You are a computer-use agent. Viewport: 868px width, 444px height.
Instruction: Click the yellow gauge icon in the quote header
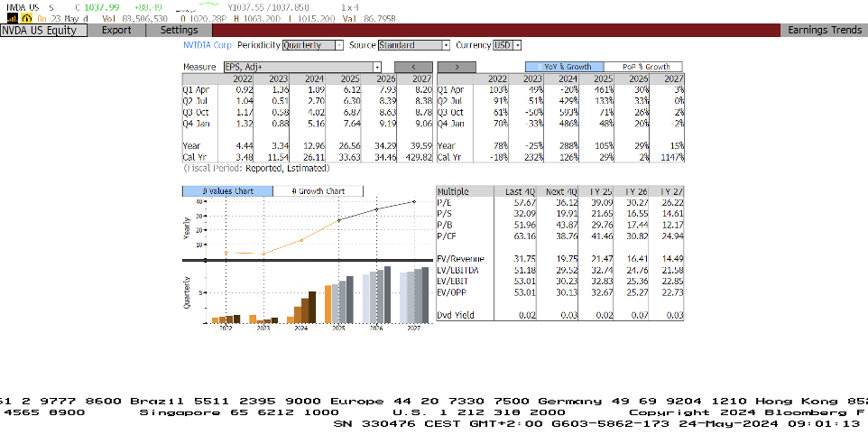[x=26, y=18]
